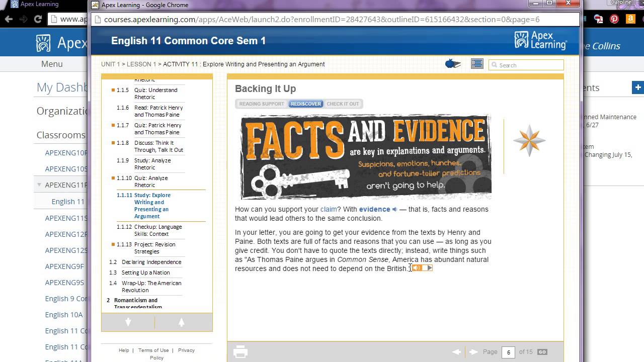Click the background Apex Learning browser tab
Image resolution: width=644 pixels, height=362 pixels.
(x=40, y=5)
